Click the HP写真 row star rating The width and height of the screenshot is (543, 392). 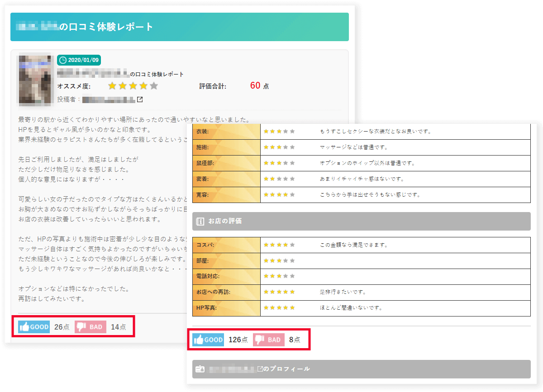[x=279, y=308]
